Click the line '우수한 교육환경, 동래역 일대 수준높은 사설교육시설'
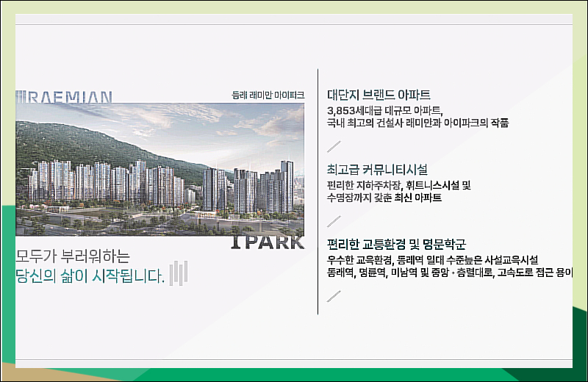Image resolution: width=588 pixels, height=382 pixels. coord(433,260)
